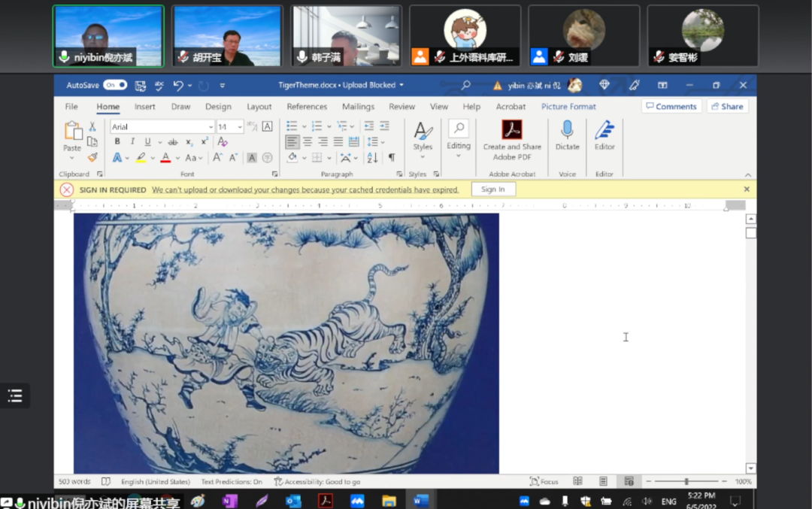812x509 pixels.
Task: Dismiss the Sign In Required bar
Action: click(x=747, y=189)
